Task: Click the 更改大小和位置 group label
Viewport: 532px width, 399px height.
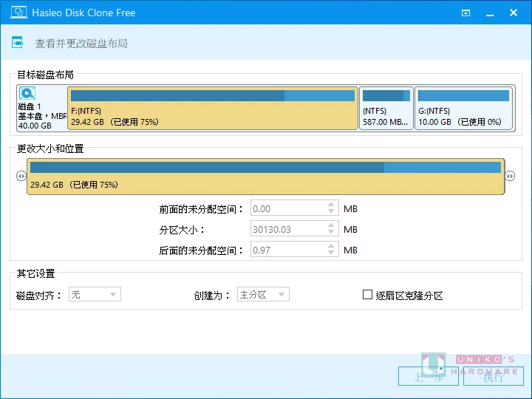Action: 50,149
